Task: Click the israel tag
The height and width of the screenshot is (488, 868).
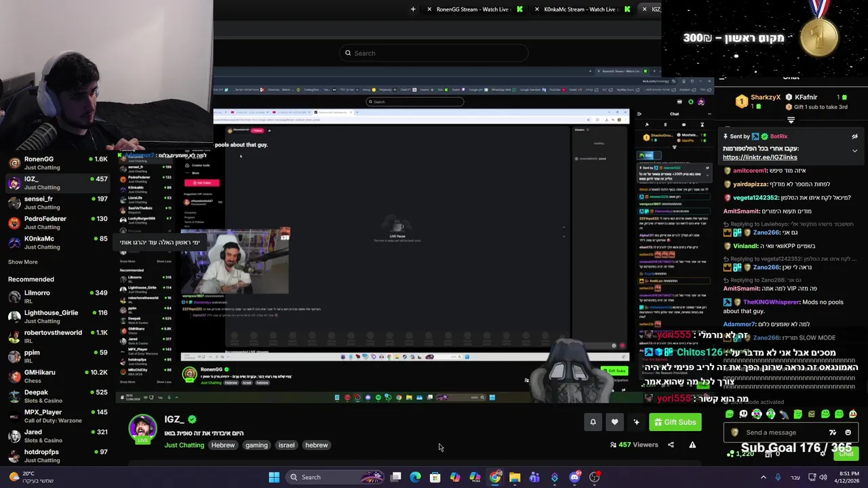Action: pyautogui.click(x=286, y=445)
